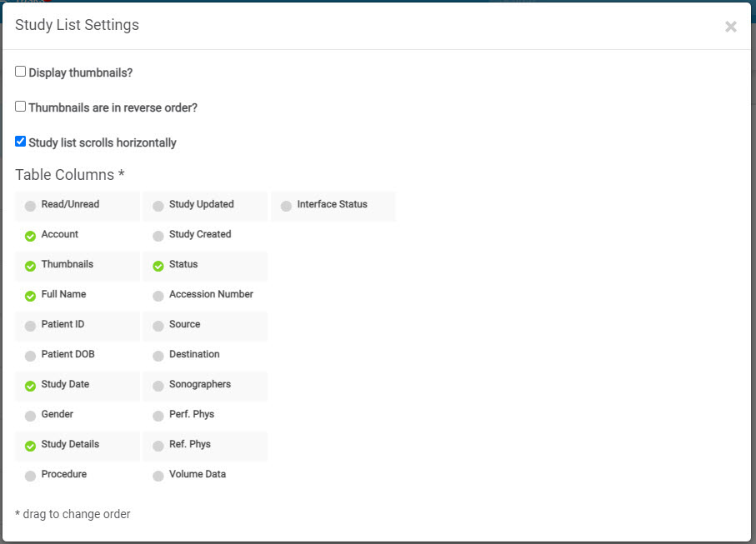Click the Procedure label
The width and height of the screenshot is (756, 544).
pos(64,474)
